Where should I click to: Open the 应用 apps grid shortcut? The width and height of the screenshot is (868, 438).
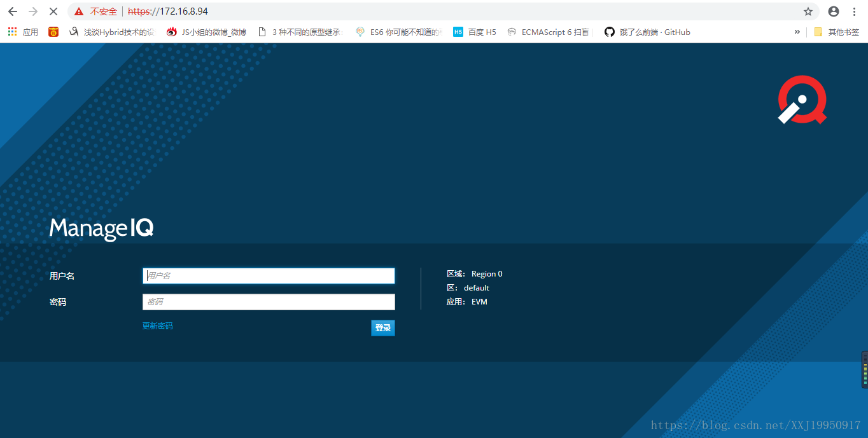point(23,32)
